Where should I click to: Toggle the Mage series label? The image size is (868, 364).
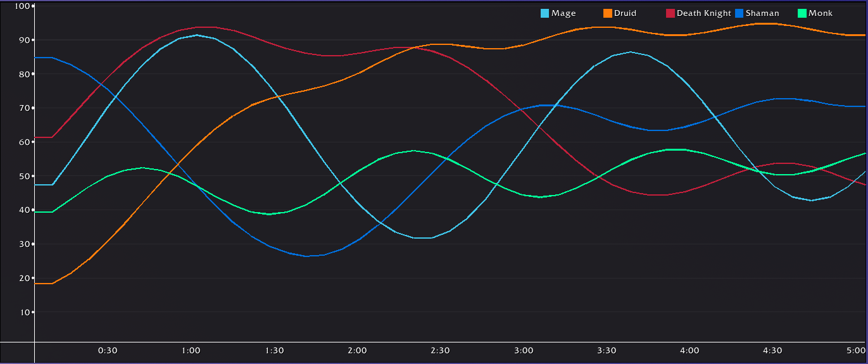(563, 13)
